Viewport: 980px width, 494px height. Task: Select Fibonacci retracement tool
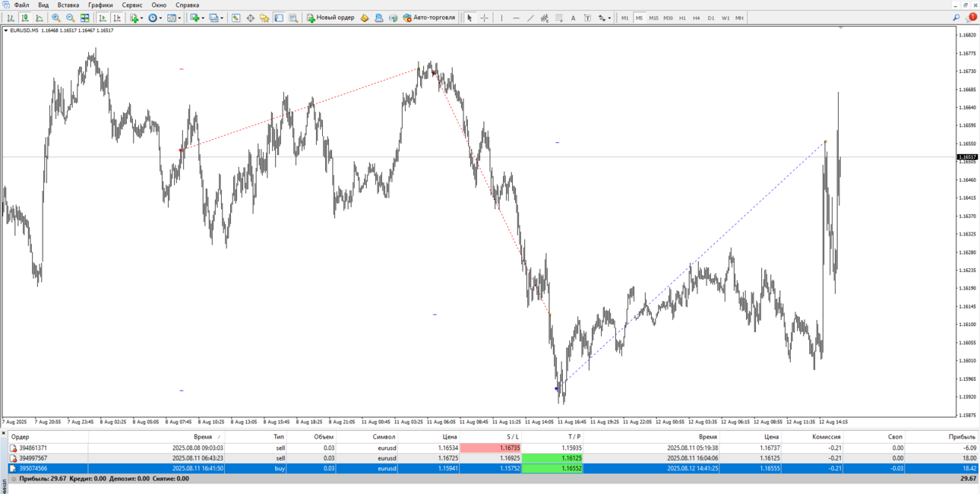(x=559, y=17)
